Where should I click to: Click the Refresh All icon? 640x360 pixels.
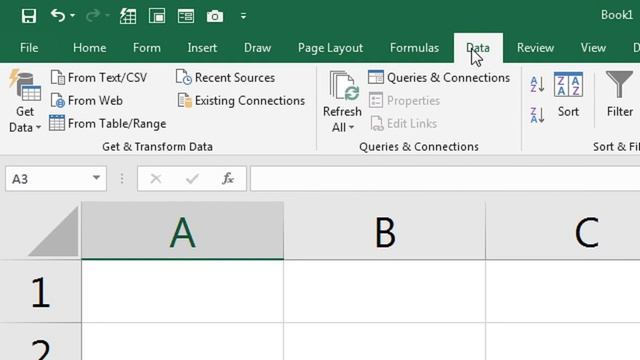tap(344, 86)
